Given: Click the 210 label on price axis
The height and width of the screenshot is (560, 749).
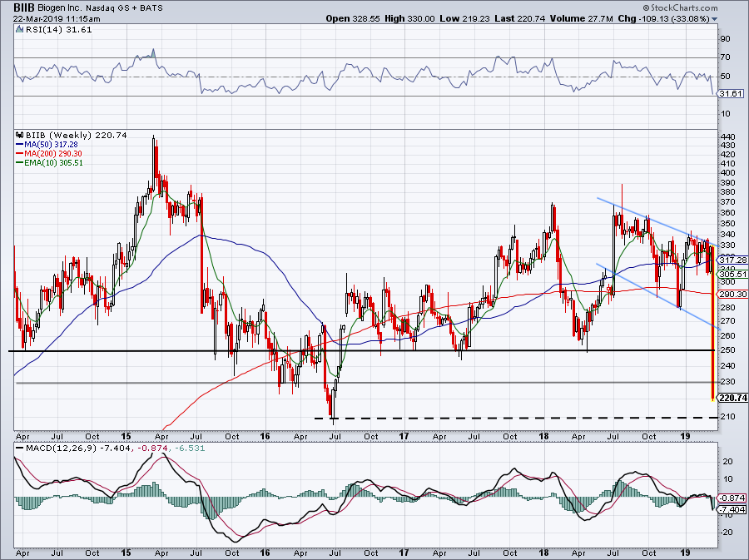Looking at the screenshot, I should pyautogui.click(x=727, y=416).
